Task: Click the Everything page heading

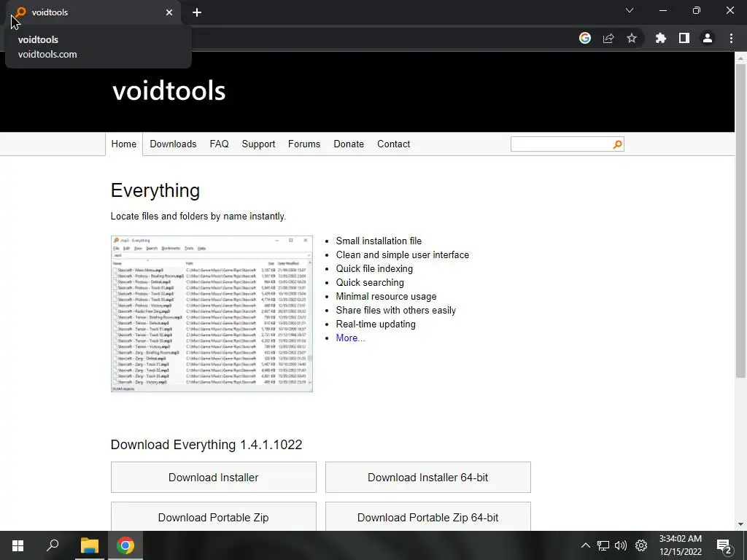Action: [x=155, y=190]
